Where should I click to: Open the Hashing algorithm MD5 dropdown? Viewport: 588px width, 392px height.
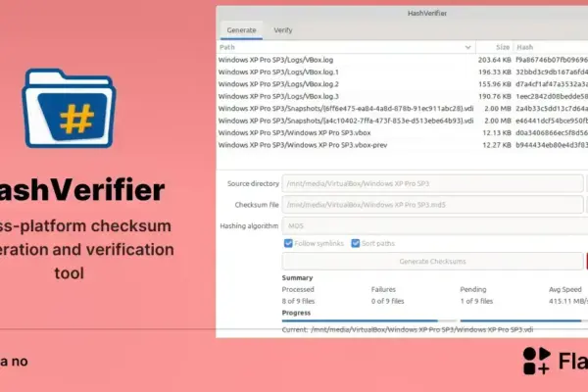click(435, 225)
